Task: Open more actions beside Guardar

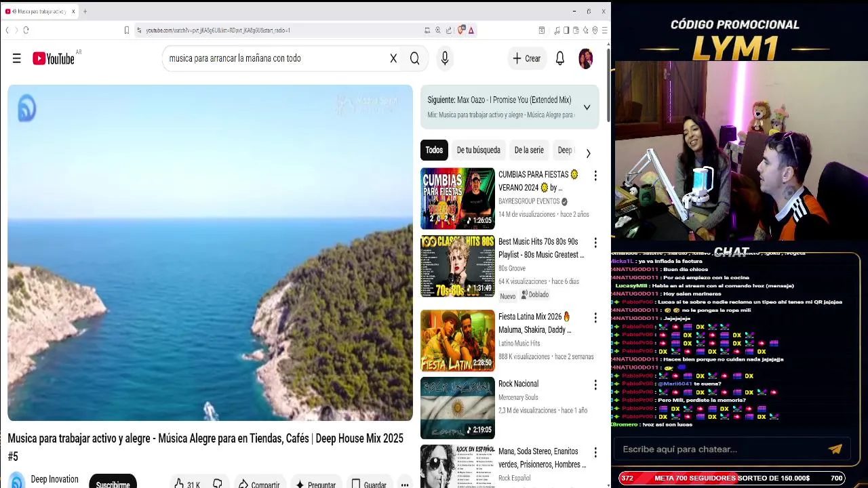Action: click(x=405, y=484)
